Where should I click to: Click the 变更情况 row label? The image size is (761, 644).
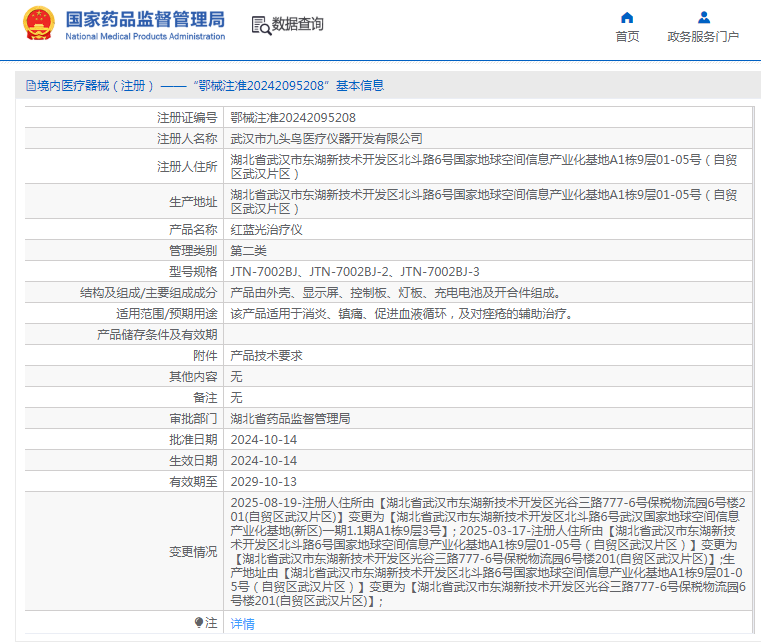(192, 551)
